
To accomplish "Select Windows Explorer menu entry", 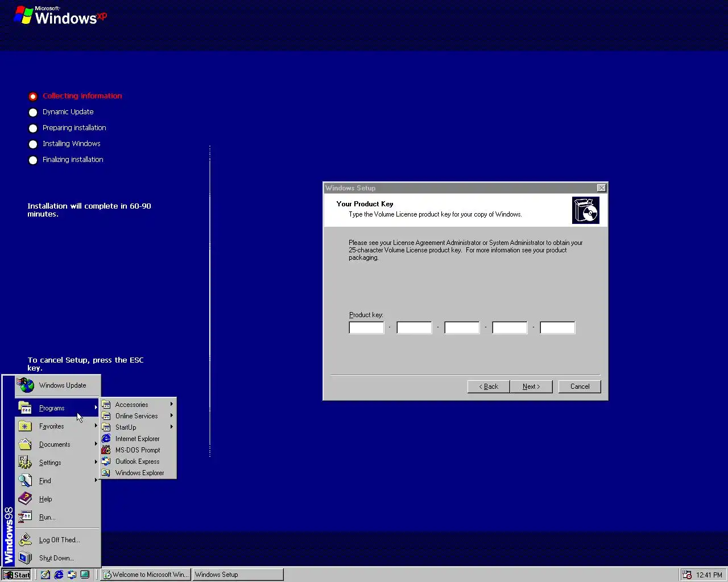I will coord(138,473).
